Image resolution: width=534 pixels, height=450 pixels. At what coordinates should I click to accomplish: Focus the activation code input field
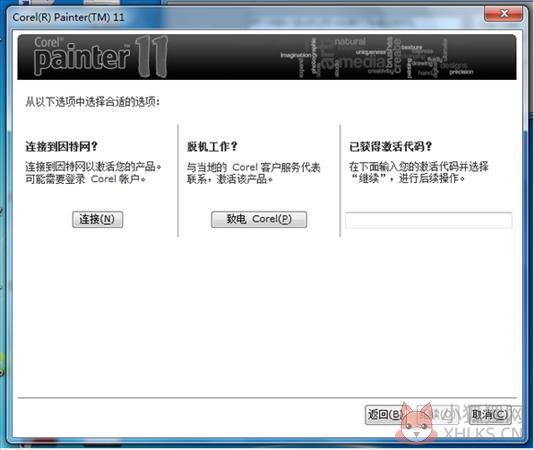click(428, 220)
